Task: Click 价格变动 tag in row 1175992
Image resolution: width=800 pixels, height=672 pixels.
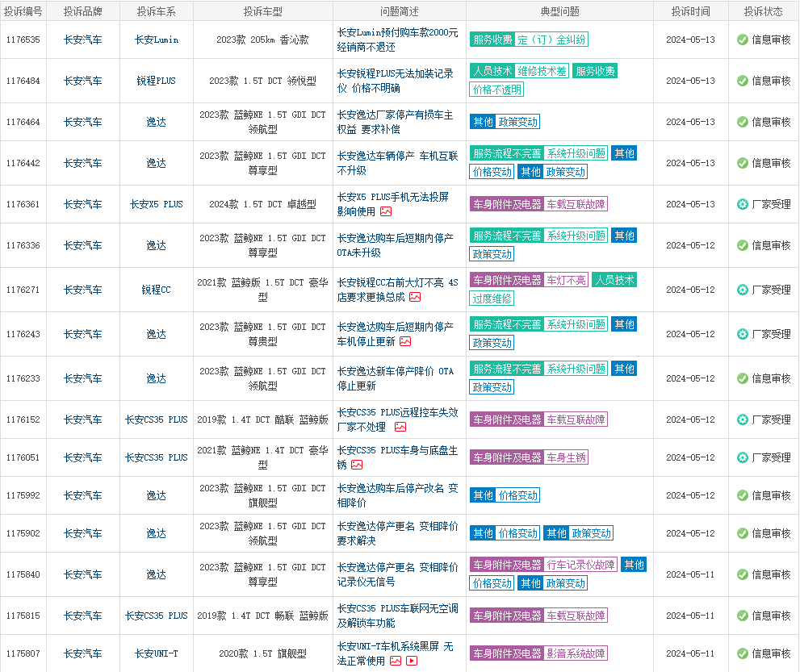Action: (x=517, y=495)
